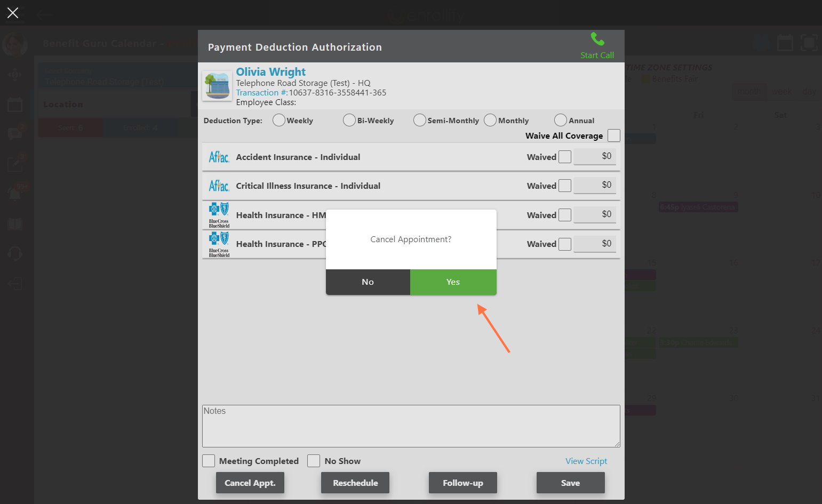Click the calendar icon in background header
The width and height of the screenshot is (822, 504).
click(x=785, y=43)
